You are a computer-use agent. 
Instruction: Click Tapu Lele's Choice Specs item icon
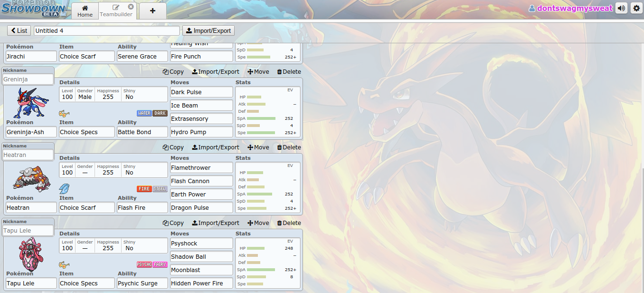click(x=64, y=264)
